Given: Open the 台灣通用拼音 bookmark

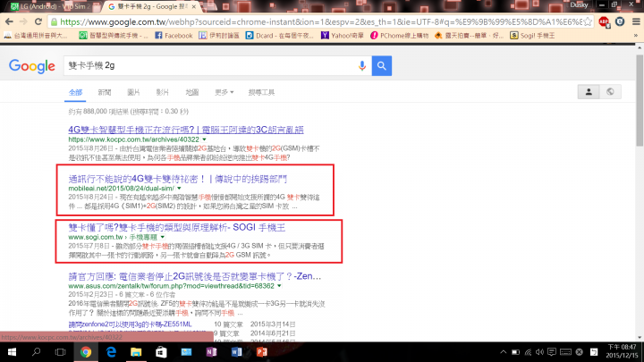Looking at the screenshot, I should pos(36,36).
